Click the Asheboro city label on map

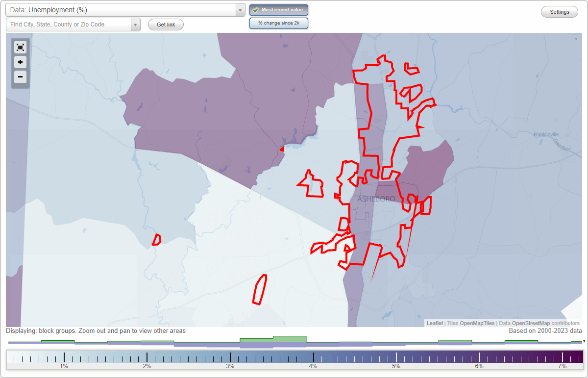click(376, 199)
